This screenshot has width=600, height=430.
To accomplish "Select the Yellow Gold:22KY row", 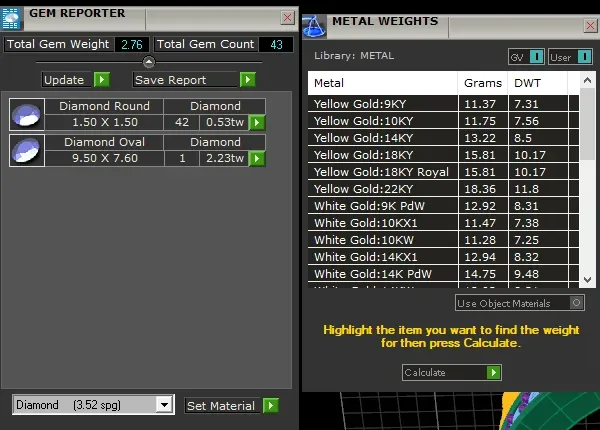I will click(443, 189).
